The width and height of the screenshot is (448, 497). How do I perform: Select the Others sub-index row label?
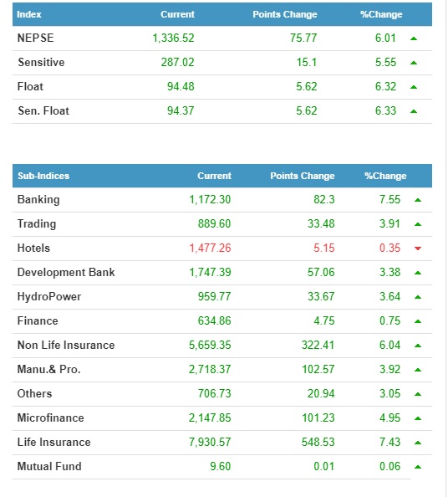click(34, 393)
